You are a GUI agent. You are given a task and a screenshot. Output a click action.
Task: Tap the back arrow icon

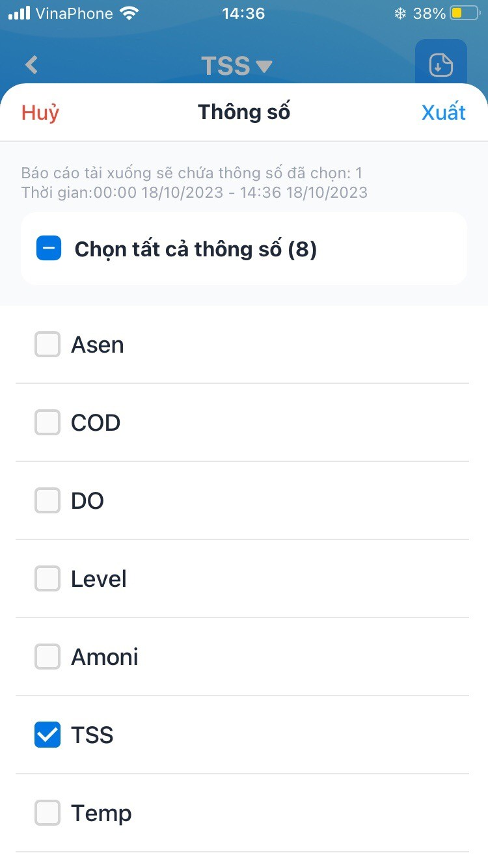[x=31, y=65]
